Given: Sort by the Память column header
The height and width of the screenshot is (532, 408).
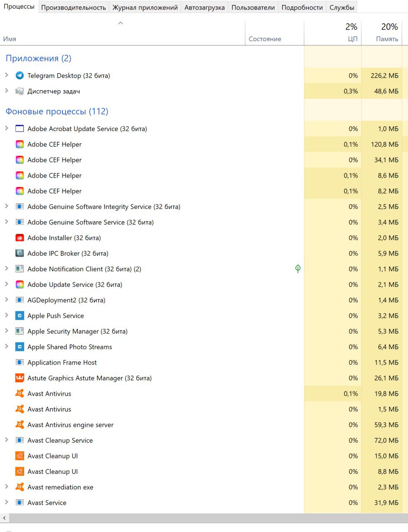Looking at the screenshot, I should point(382,32).
